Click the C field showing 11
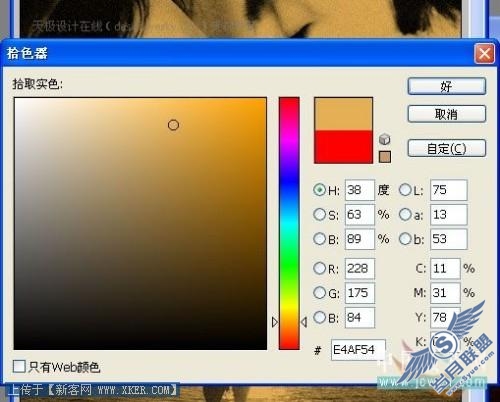This screenshot has height=402, width=500. pyautogui.click(x=445, y=268)
